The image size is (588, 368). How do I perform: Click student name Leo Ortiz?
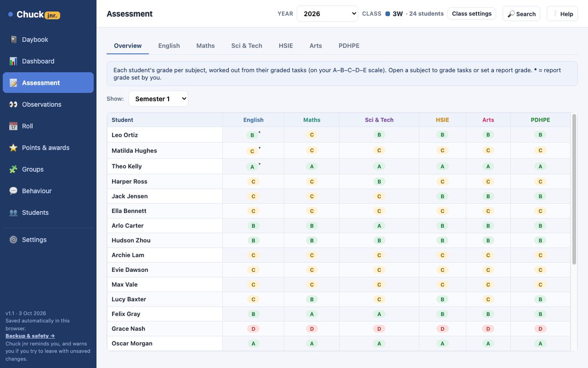pyautogui.click(x=124, y=135)
